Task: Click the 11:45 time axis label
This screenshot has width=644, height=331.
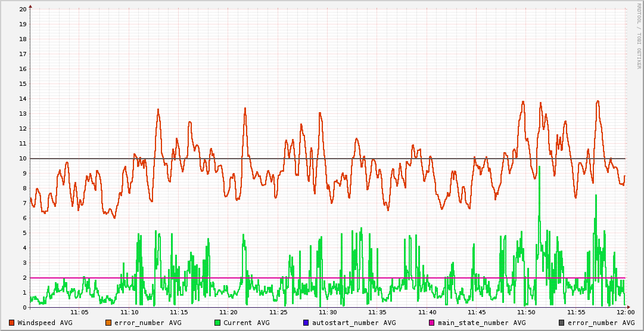Action: click(x=477, y=313)
